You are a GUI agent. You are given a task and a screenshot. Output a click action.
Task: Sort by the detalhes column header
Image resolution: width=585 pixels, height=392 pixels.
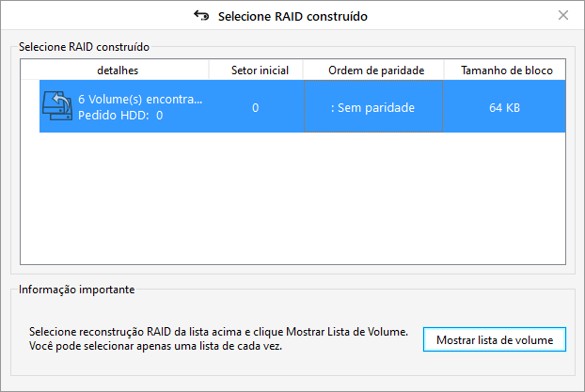pos(118,71)
